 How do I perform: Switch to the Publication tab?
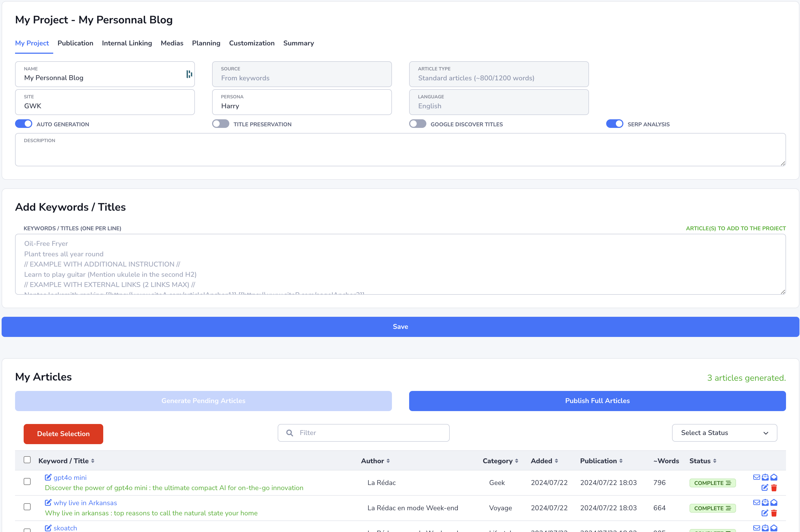75,43
